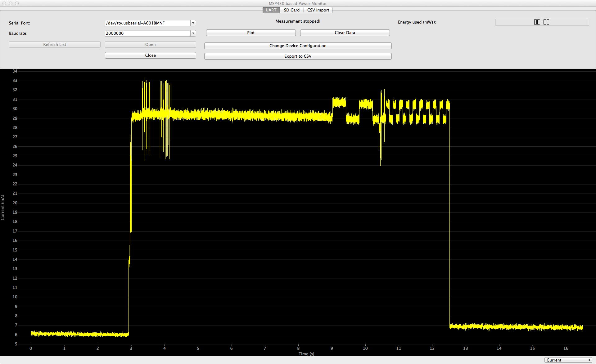Open the CSV Import tab
596x364 pixels.
(x=318, y=10)
